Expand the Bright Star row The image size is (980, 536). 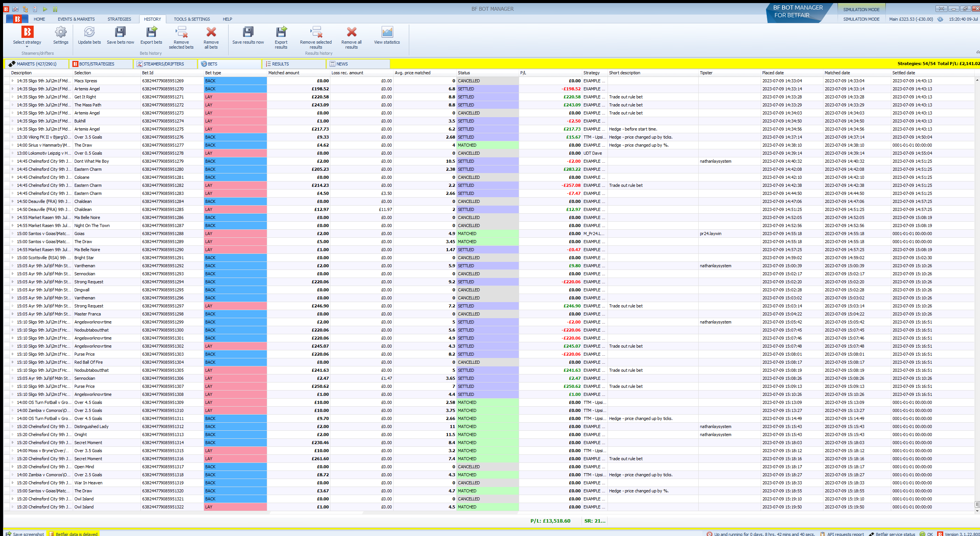click(13, 258)
